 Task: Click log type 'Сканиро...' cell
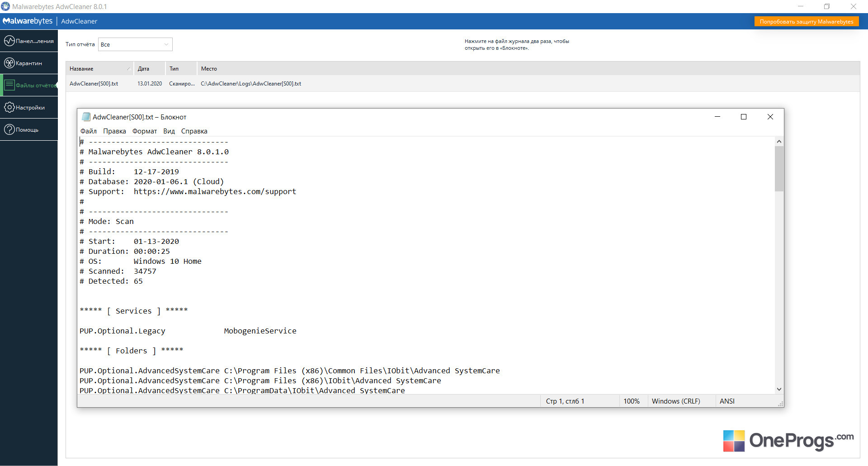coord(182,84)
